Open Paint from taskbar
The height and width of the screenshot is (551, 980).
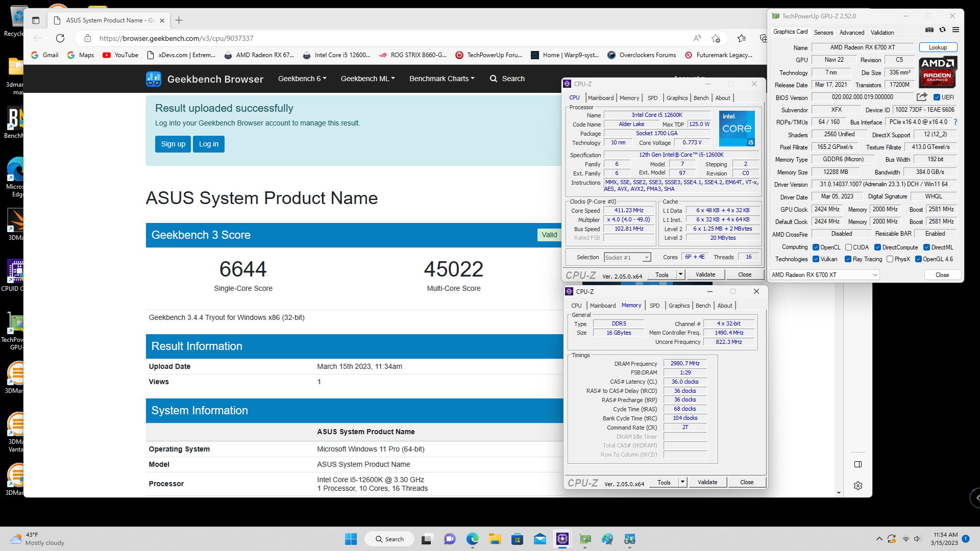[607, 539]
